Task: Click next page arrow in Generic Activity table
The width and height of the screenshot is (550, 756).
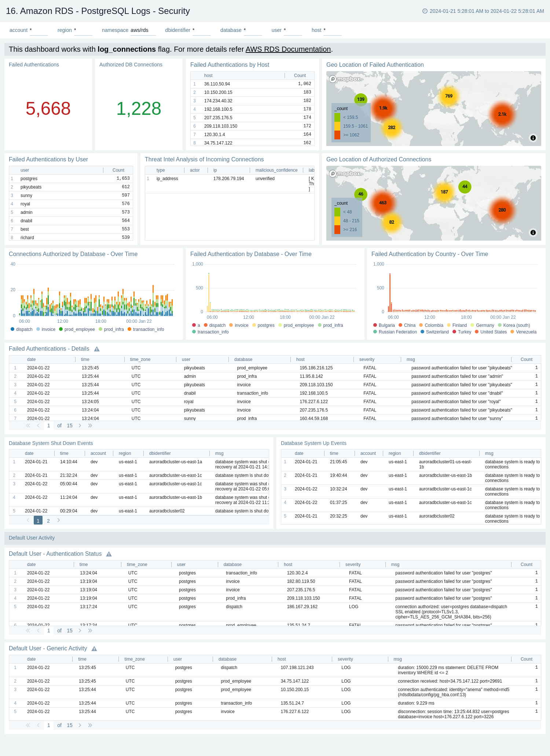Action: click(80, 725)
